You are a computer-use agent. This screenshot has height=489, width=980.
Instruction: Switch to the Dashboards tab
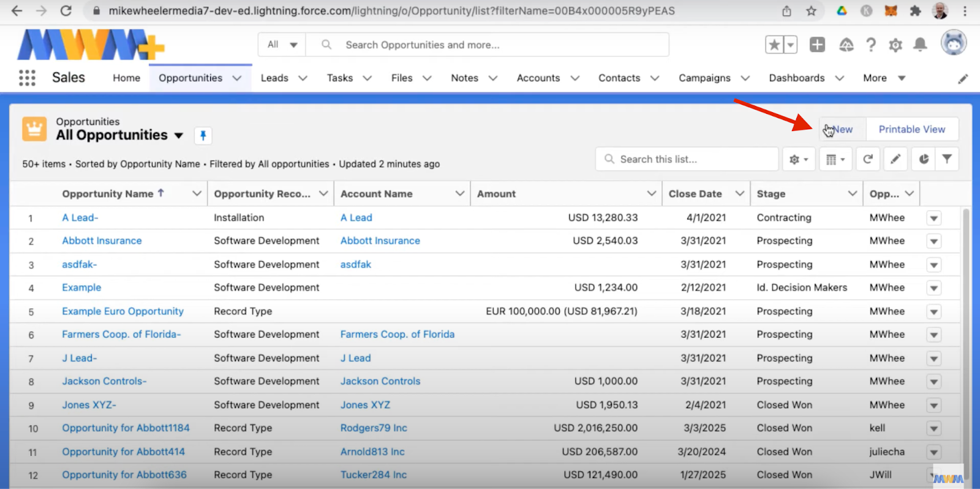coord(796,78)
